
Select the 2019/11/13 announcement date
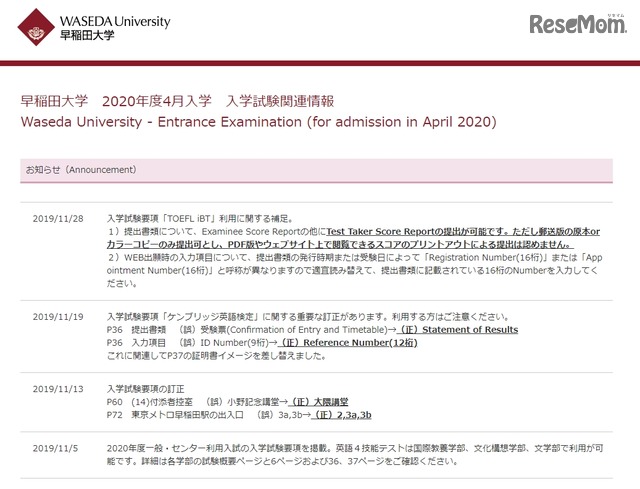(x=59, y=388)
